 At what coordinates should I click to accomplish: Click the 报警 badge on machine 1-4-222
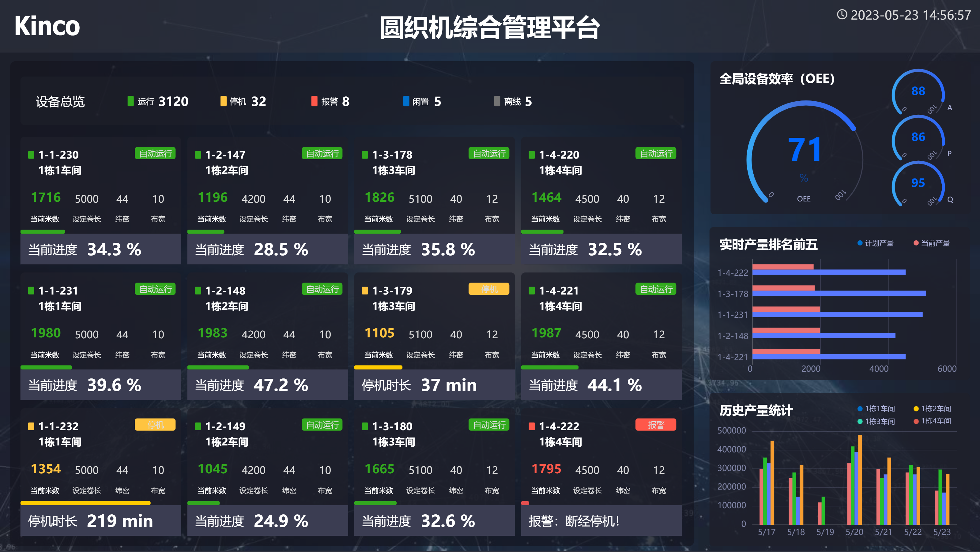pos(655,425)
